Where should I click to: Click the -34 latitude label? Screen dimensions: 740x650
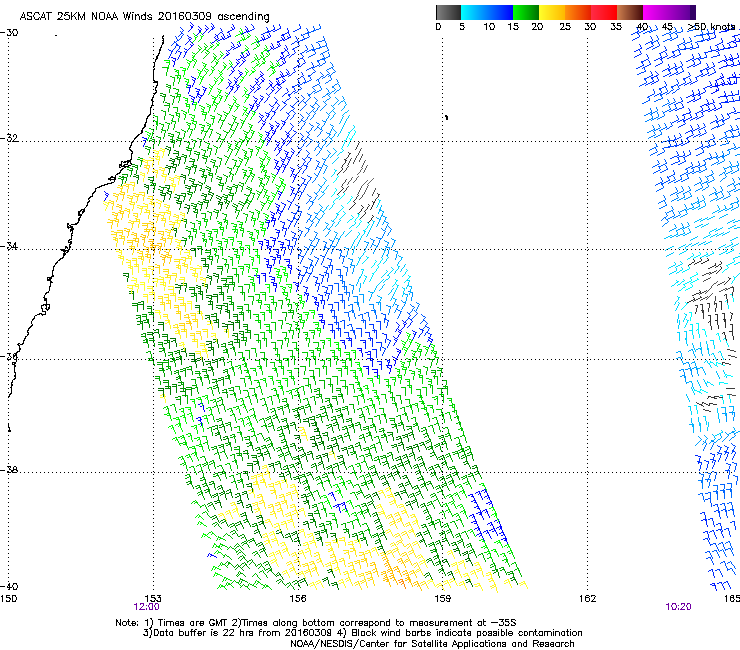click(9, 246)
